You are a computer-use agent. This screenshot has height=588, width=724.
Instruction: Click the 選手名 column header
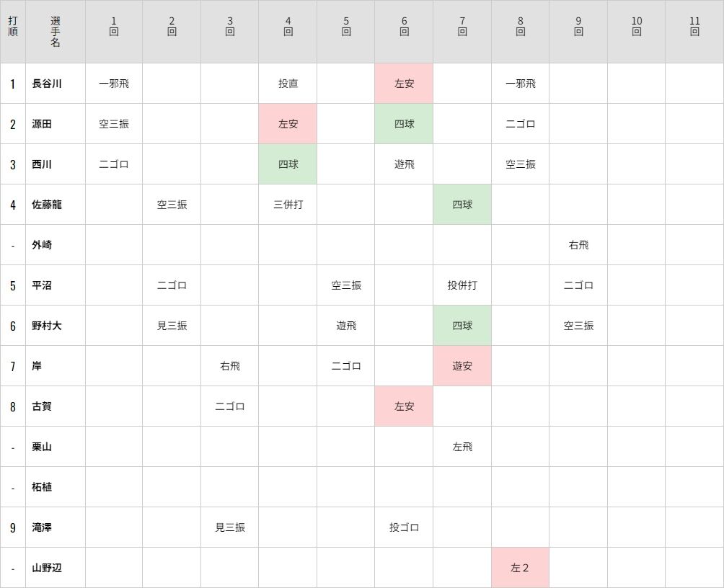56,32
